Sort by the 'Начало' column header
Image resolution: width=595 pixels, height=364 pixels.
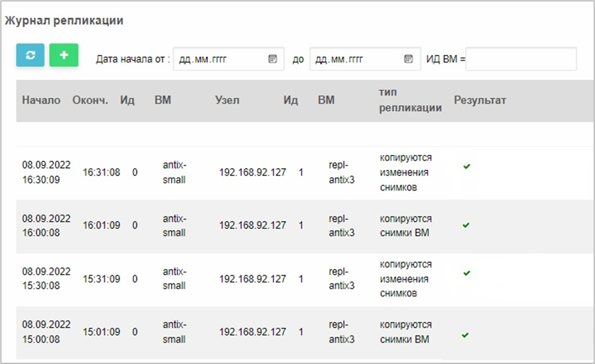[41, 100]
